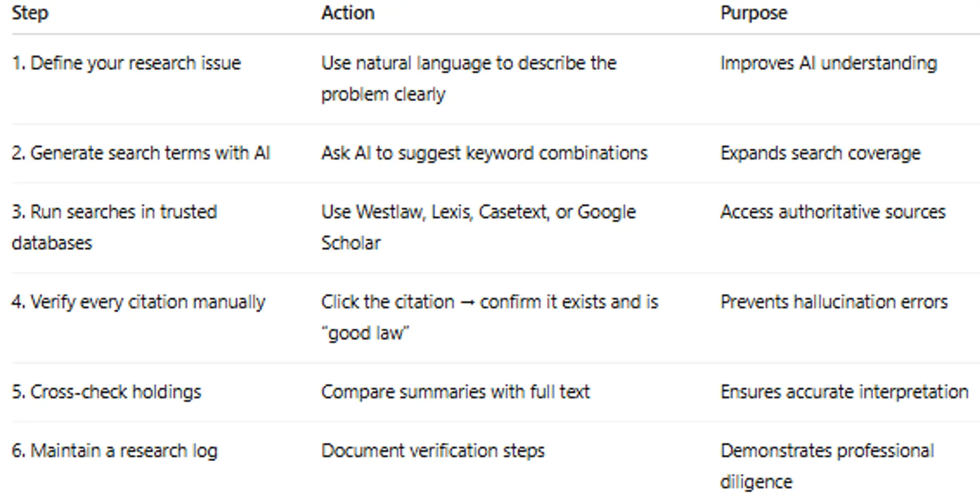Select the 'Improves AI understanding' cell
This screenshot has width=980, height=502.
tap(828, 63)
